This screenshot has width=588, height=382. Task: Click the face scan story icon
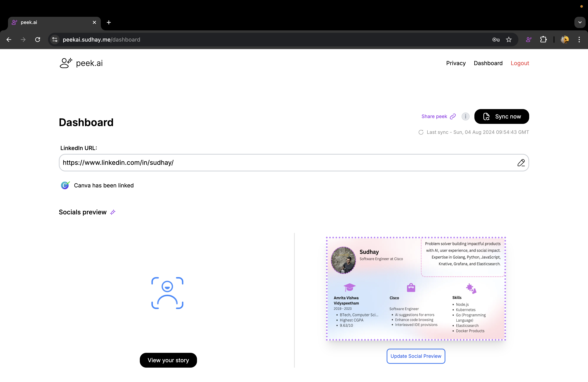(167, 293)
